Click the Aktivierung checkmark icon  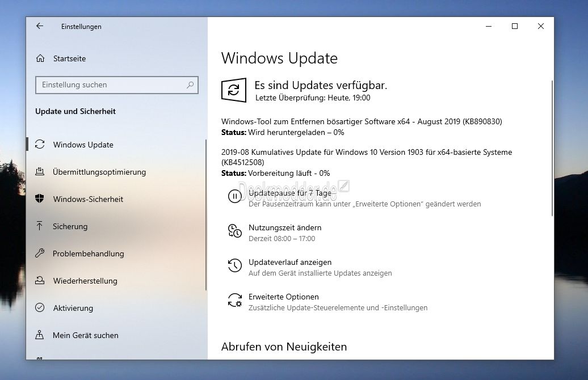coord(40,307)
